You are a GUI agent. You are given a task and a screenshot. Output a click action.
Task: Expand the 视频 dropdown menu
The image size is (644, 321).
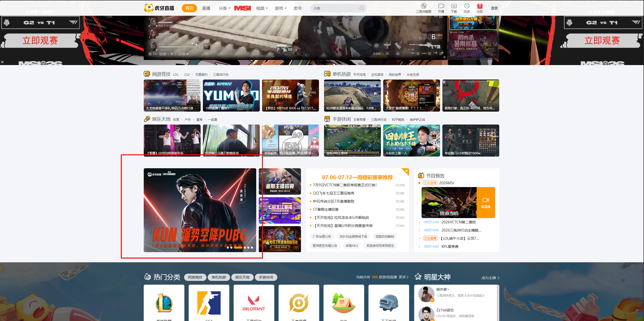pyautogui.click(x=262, y=8)
